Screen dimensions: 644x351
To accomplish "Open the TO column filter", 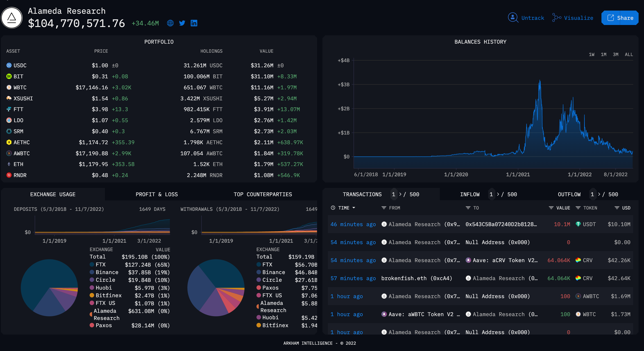I will (468, 208).
